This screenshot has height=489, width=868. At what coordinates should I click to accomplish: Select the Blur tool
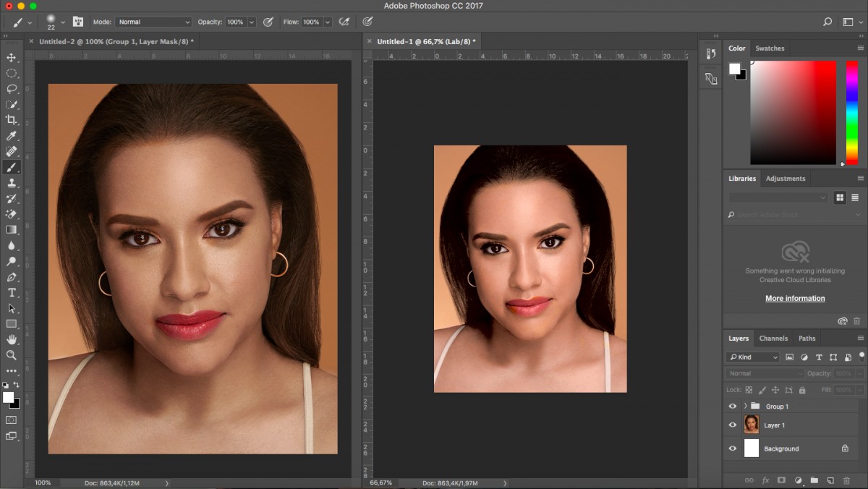12,246
